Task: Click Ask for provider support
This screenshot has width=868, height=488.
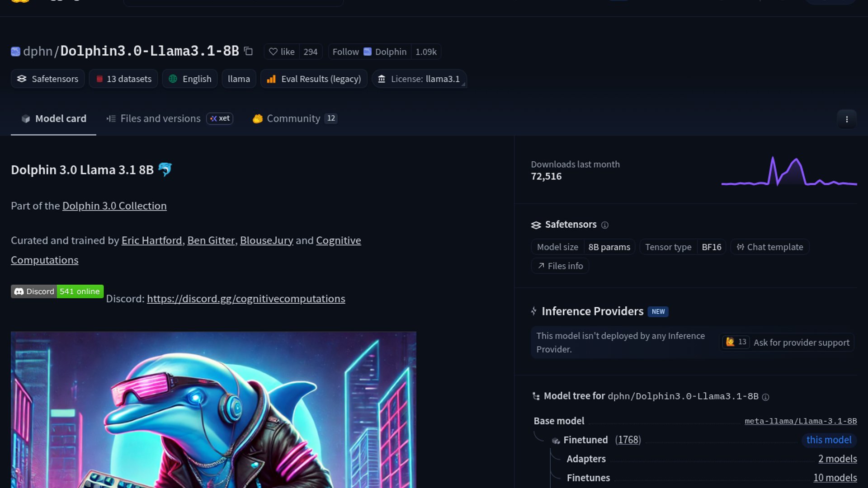Action: click(x=801, y=343)
